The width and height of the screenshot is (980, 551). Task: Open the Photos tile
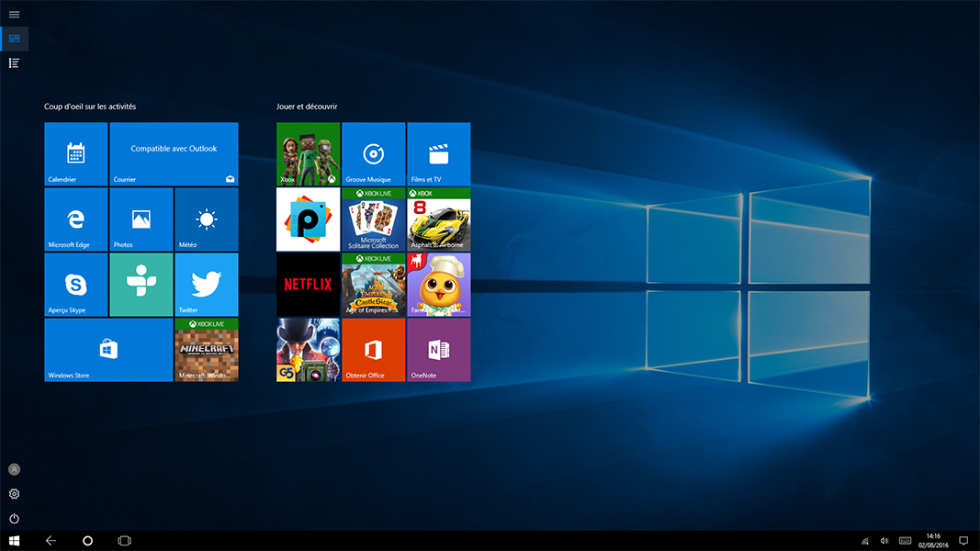[141, 219]
